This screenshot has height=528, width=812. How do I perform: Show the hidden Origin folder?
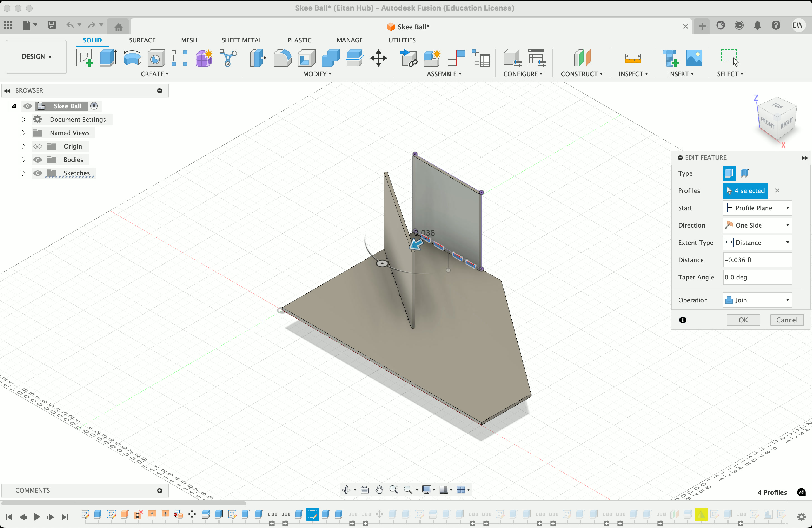tap(37, 146)
